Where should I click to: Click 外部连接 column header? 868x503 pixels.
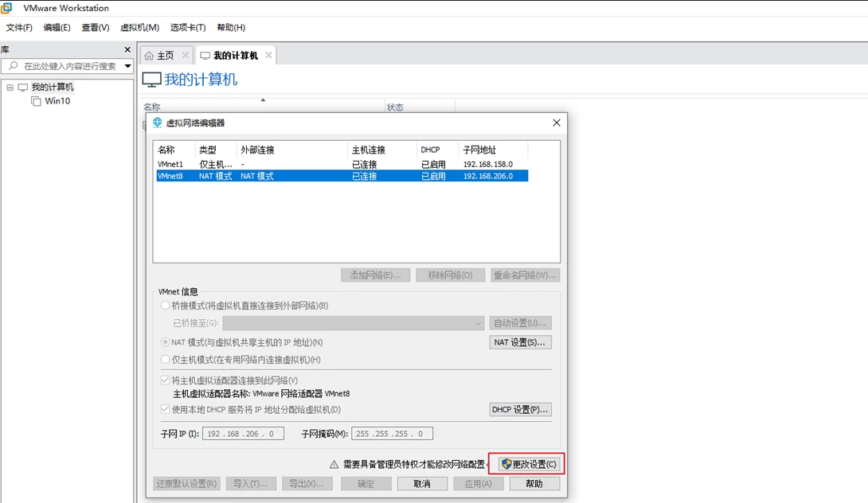pyautogui.click(x=291, y=150)
